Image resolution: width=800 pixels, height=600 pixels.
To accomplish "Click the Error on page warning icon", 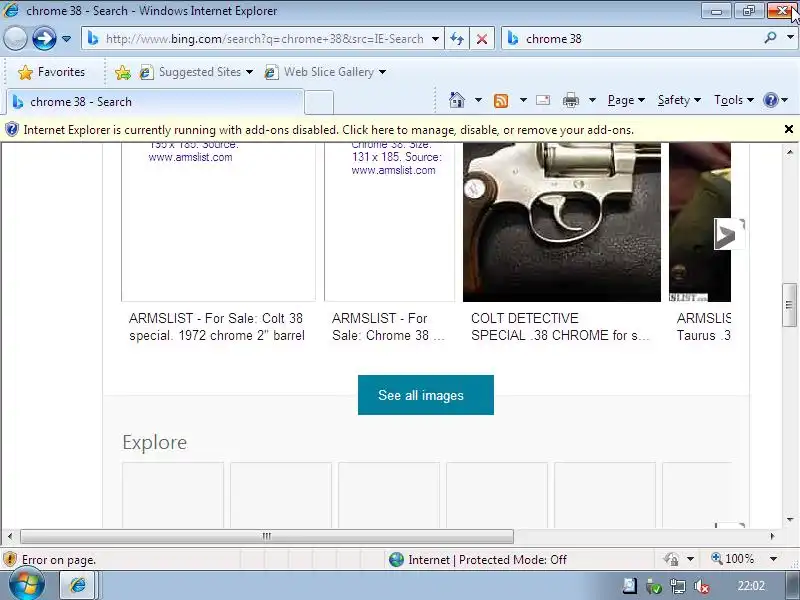I will pyautogui.click(x=10, y=560).
